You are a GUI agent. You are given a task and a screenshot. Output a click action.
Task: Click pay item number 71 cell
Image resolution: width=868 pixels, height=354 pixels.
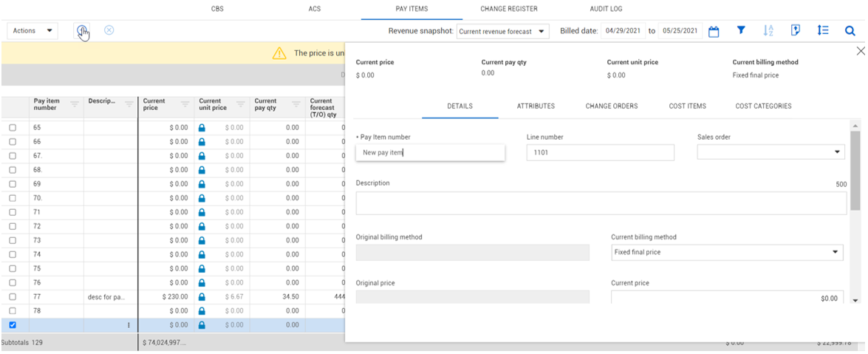tap(56, 212)
